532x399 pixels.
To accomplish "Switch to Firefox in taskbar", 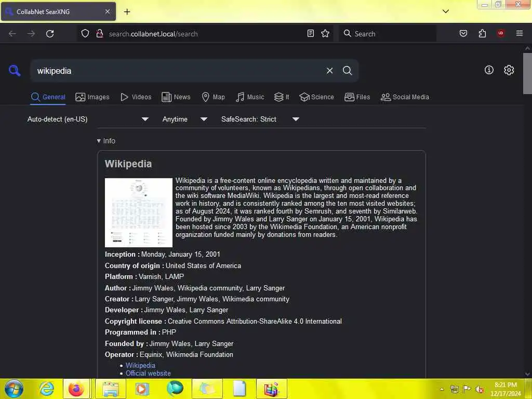I will point(76,389).
